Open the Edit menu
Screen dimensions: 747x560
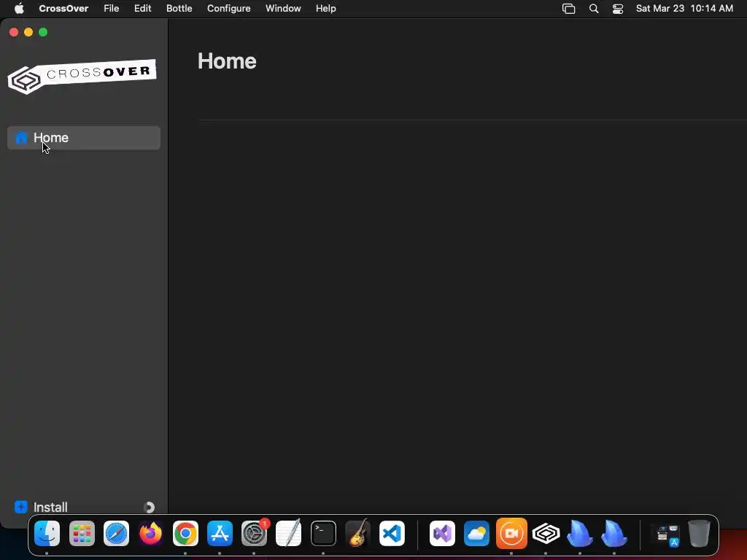coord(142,8)
